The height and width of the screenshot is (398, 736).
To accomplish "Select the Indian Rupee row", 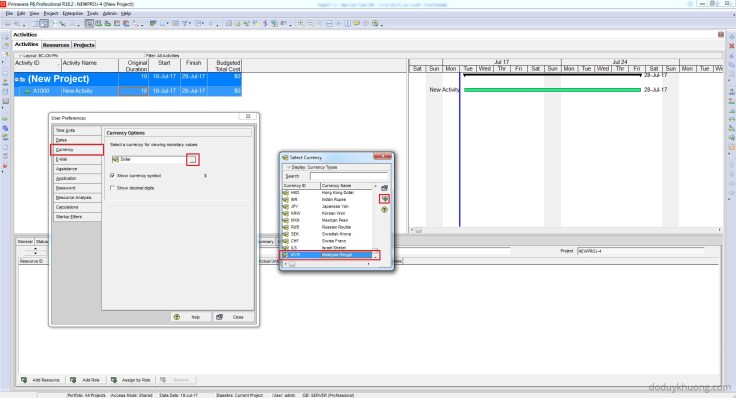I will [x=328, y=199].
